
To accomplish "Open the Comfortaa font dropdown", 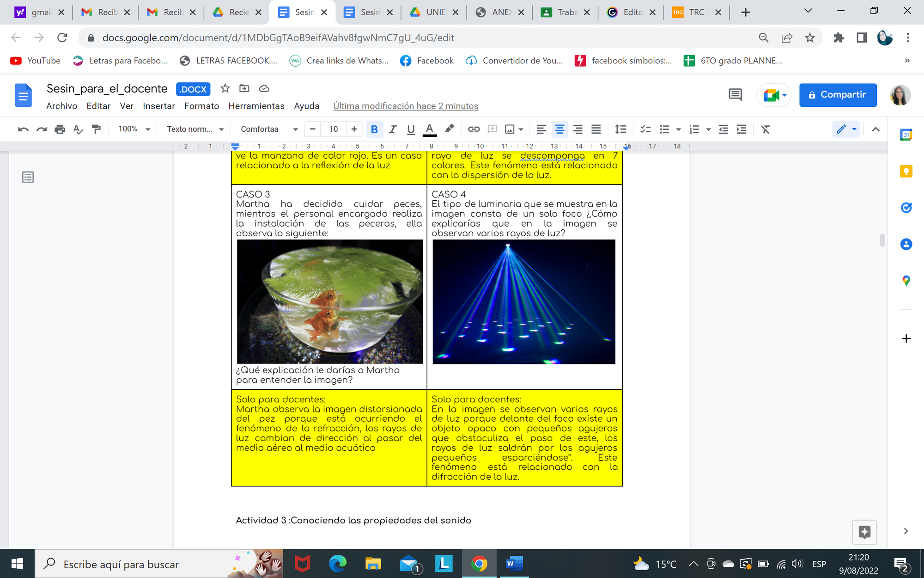I will click(269, 129).
